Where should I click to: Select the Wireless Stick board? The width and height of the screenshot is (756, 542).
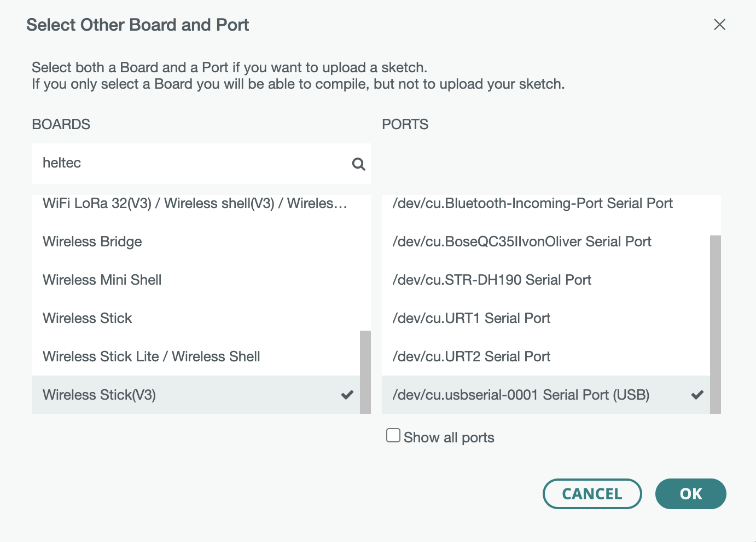coord(87,318)
